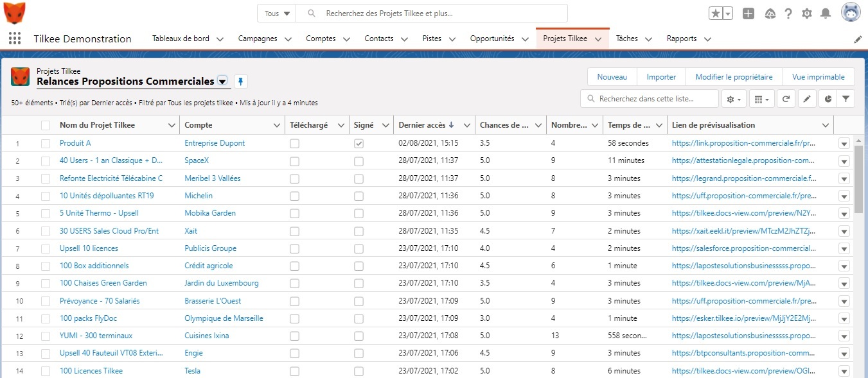This screenshot has height=378, width=868.
Task: Check the Téléchargé checkbox for SpaceX row
Action: pos(294,160)
